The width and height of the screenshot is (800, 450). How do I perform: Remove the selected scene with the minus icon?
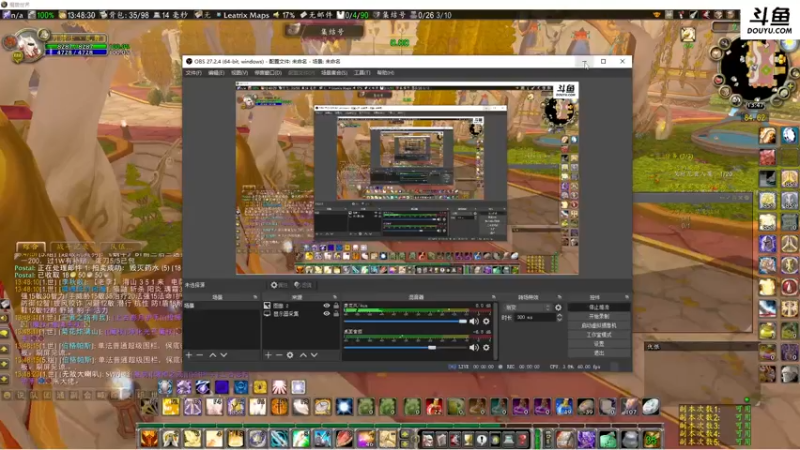click(x=200, y=355)
